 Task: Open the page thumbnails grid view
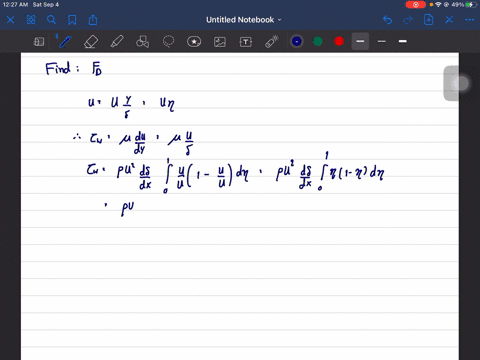click(31, 20)
